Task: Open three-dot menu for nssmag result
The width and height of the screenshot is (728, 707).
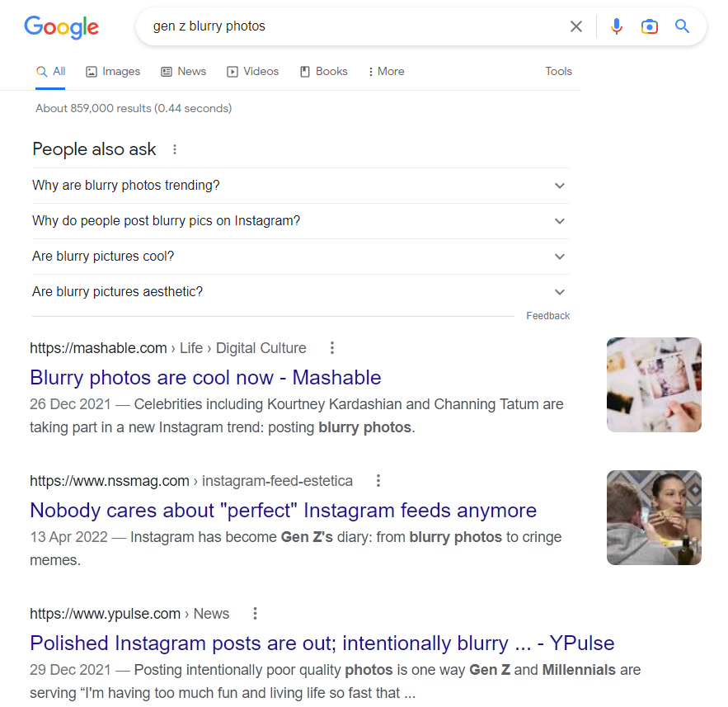Action: click(x=378, y=481)
